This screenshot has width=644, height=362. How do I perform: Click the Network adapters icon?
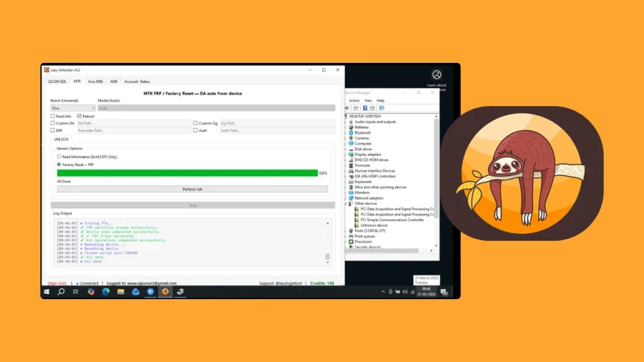pos(351,198)
